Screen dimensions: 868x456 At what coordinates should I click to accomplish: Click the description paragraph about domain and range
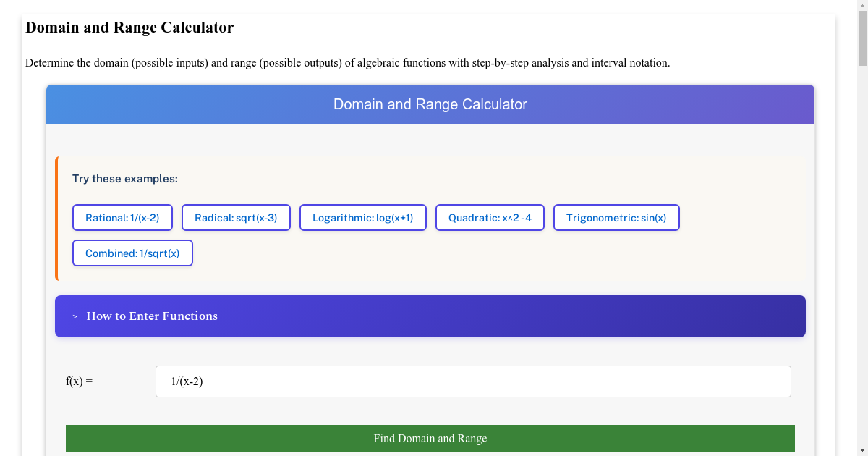347,63
